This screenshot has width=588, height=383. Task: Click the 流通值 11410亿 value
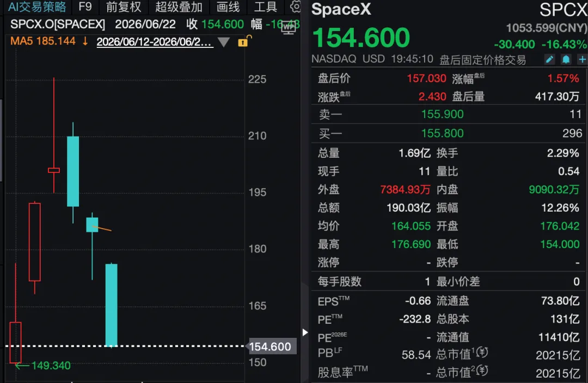pyautogui.click(x=559, y=337)
